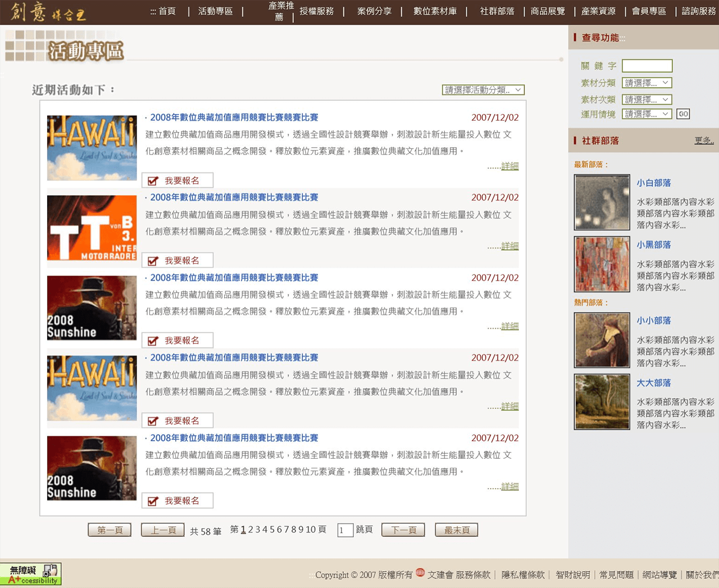Open the 素材分類 dropdown
The height and width of the screenshot is (588, 719).
[x=647, y=83]
